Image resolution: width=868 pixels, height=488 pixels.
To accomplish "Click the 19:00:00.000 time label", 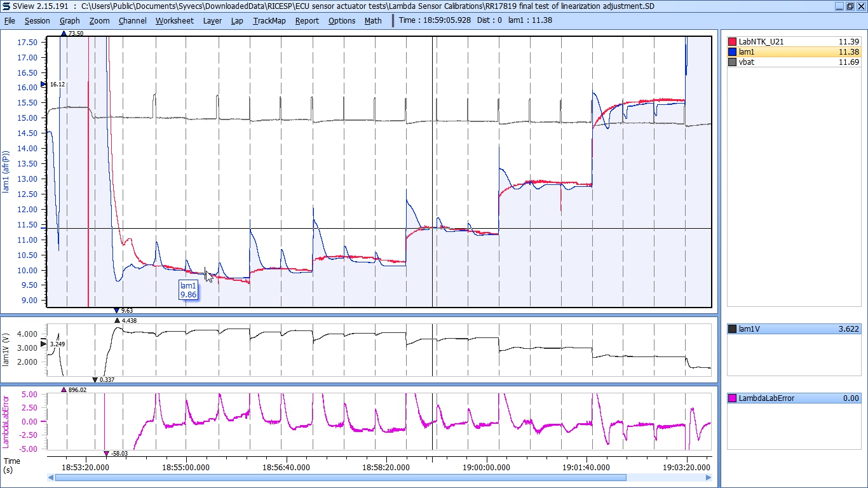I will 486,466.
